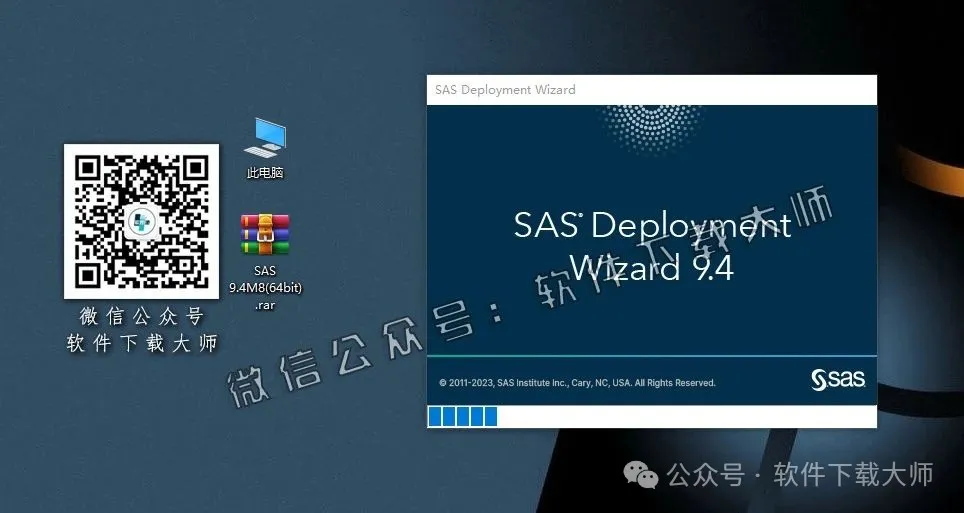
Task: Click the SAS 9.4M8(64bit).rar file name
Action: tap(265, 287)
